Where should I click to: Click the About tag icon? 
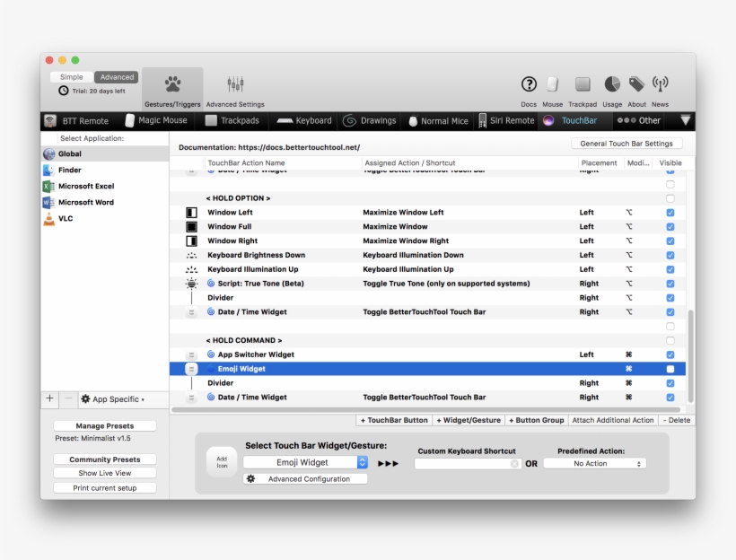point(636,84)
